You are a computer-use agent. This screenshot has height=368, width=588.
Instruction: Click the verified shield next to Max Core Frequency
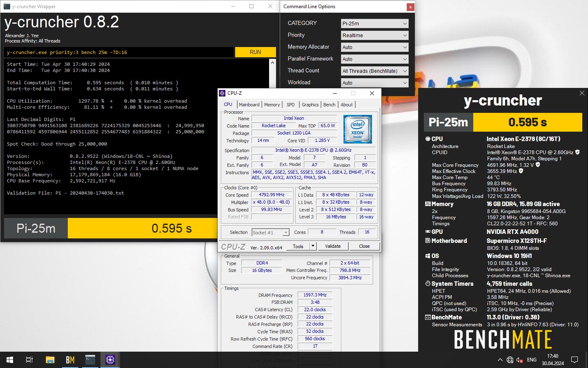[538, 165]
